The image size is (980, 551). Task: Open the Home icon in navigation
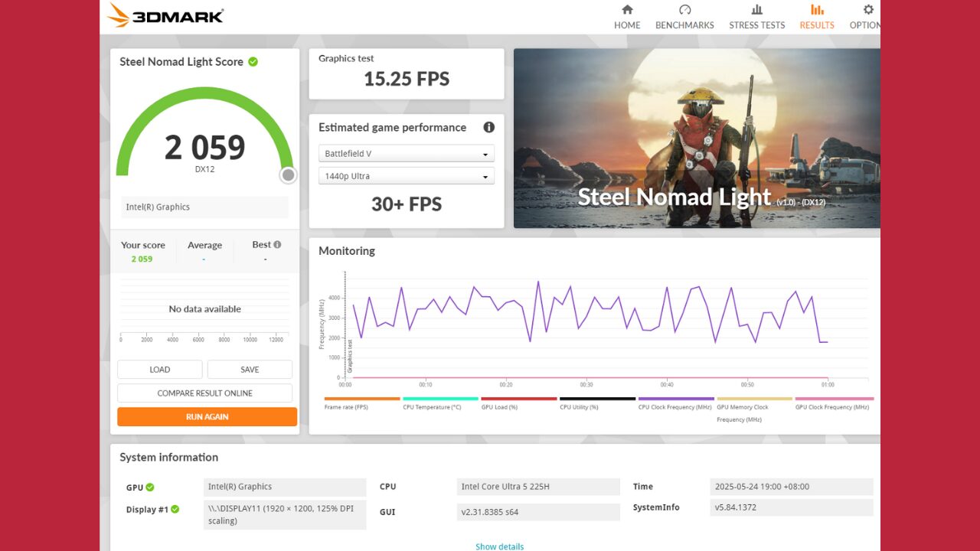pyautogui.click(x=627, y=10)
